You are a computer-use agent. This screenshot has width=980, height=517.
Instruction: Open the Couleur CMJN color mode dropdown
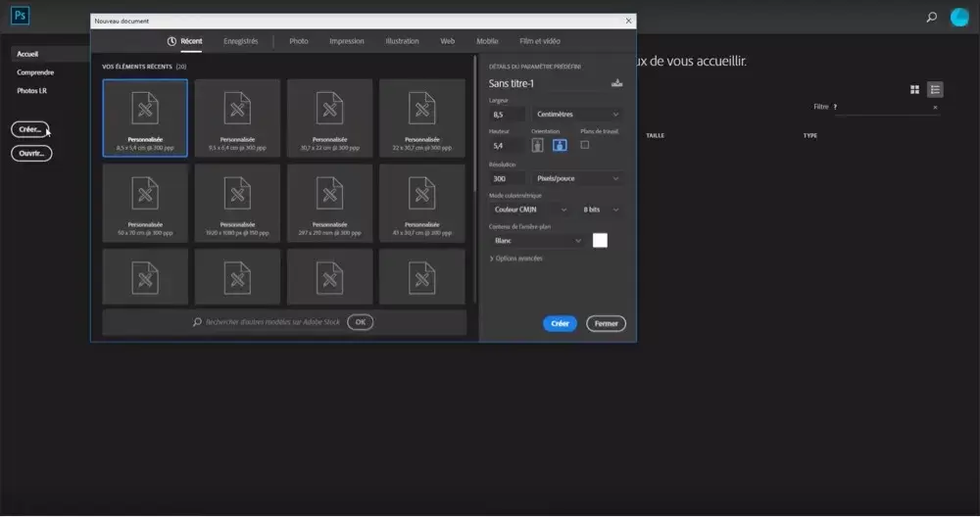tap(530, 210)
